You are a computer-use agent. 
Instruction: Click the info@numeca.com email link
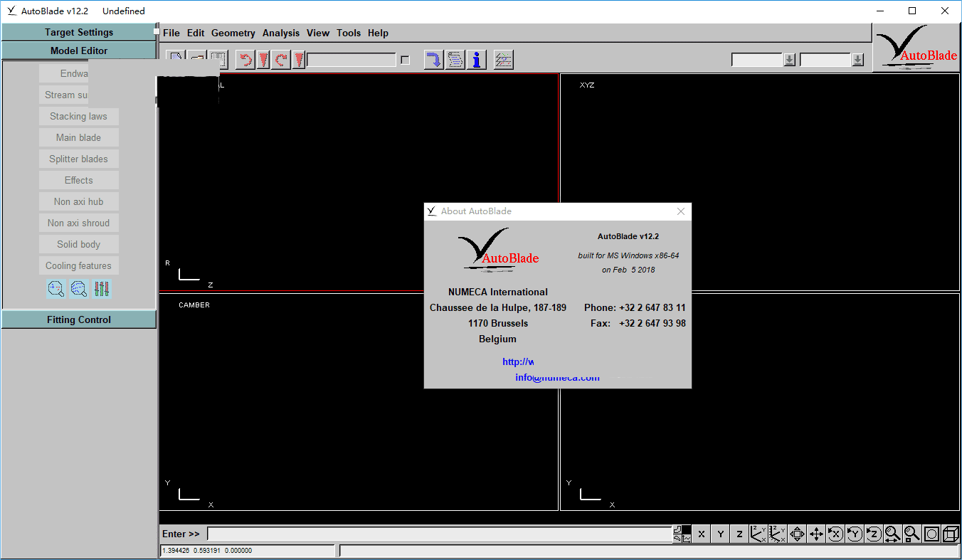[x=558, y=378]
